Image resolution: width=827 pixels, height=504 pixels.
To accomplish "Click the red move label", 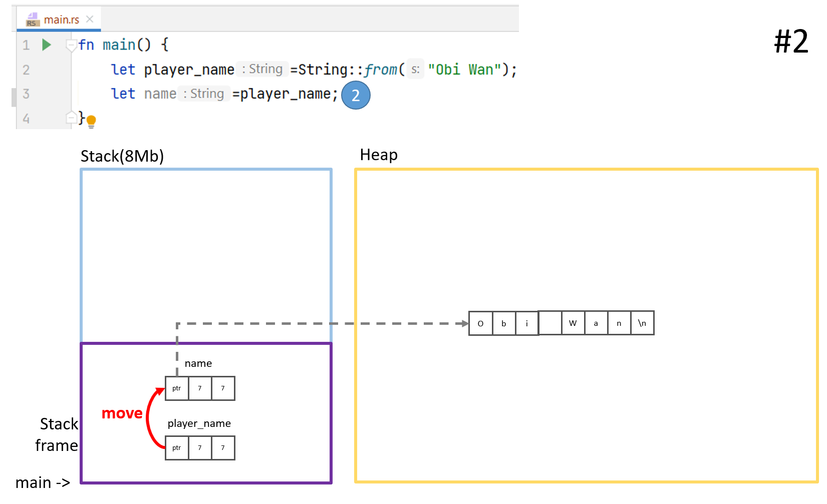I will click(x=122, y=413).
